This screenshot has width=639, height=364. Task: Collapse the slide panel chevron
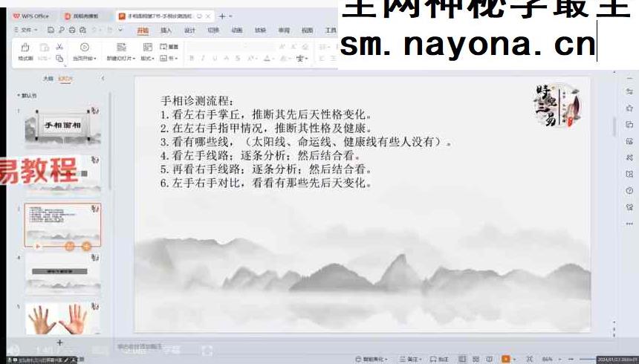pos(103,78)
